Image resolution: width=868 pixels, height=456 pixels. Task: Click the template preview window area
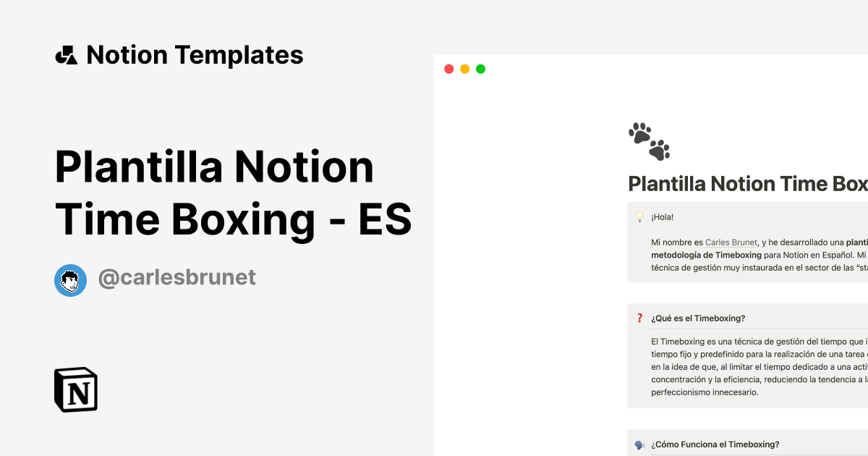(651, 253)
